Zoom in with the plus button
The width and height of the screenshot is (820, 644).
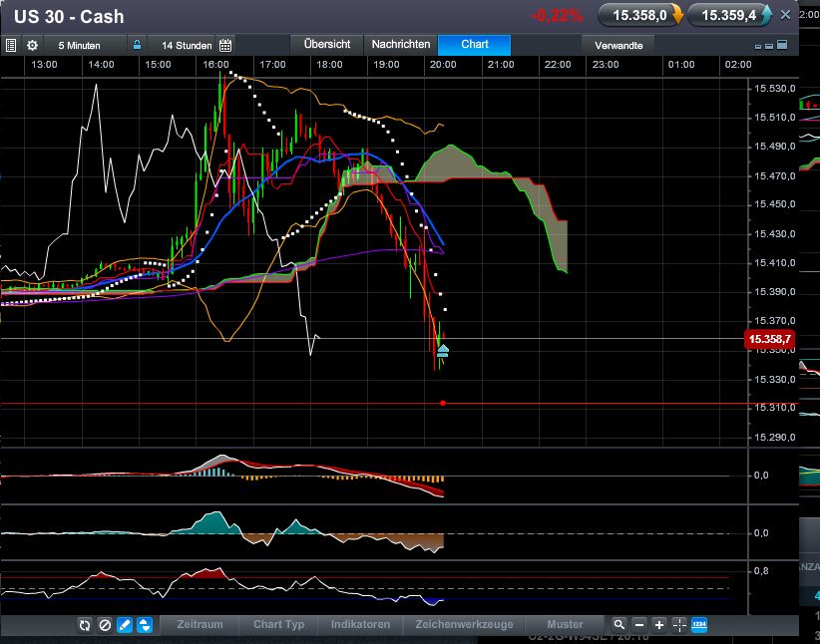[659, 625]
